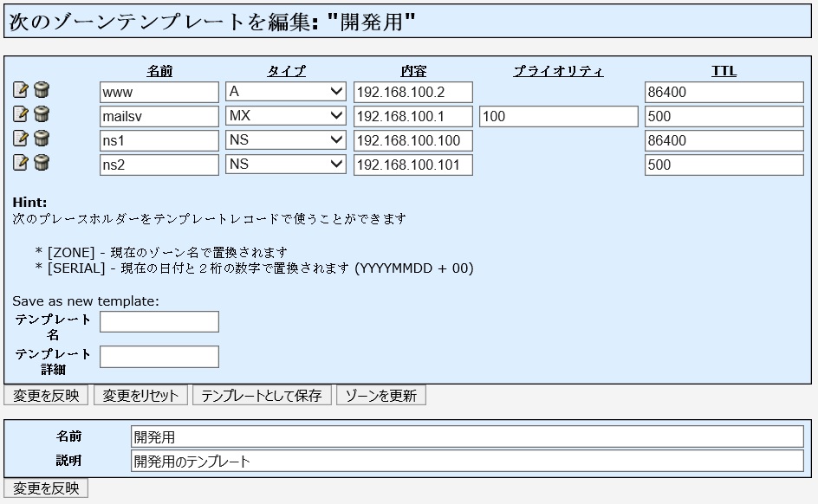This screenshot has height=504, width=818.
Task: Expand the MX type dropdown for mailsv
Action: point(286,116)
